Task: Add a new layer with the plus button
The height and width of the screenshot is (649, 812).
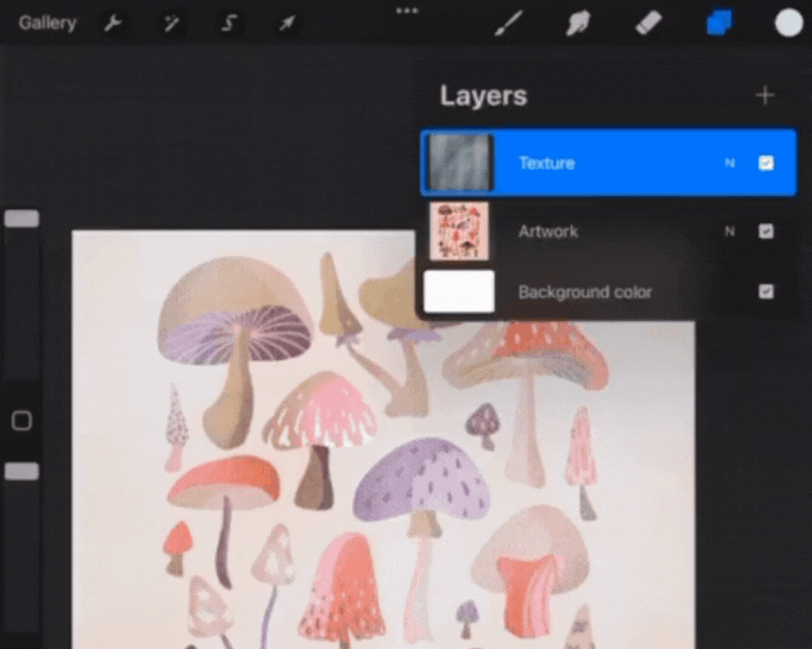Action: 765,95
